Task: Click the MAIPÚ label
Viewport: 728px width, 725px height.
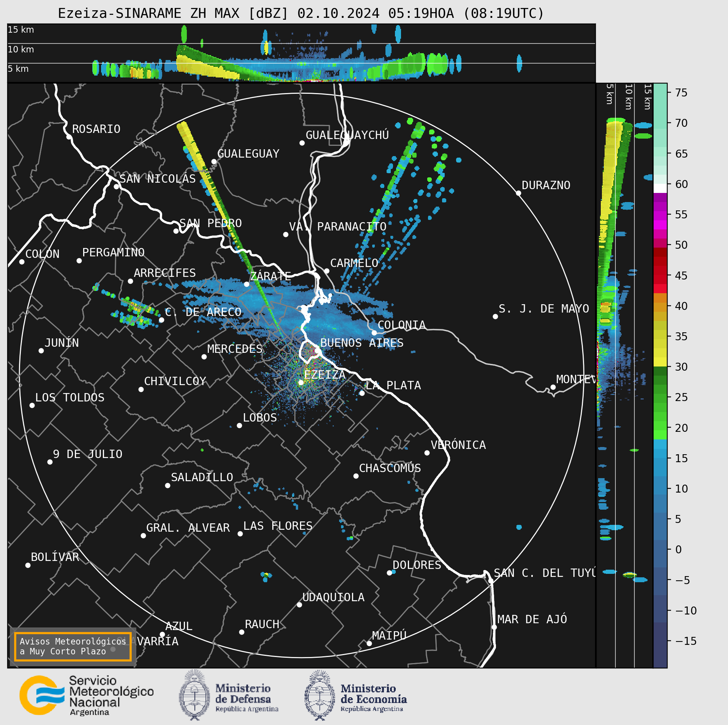Action: pos(389,636)
